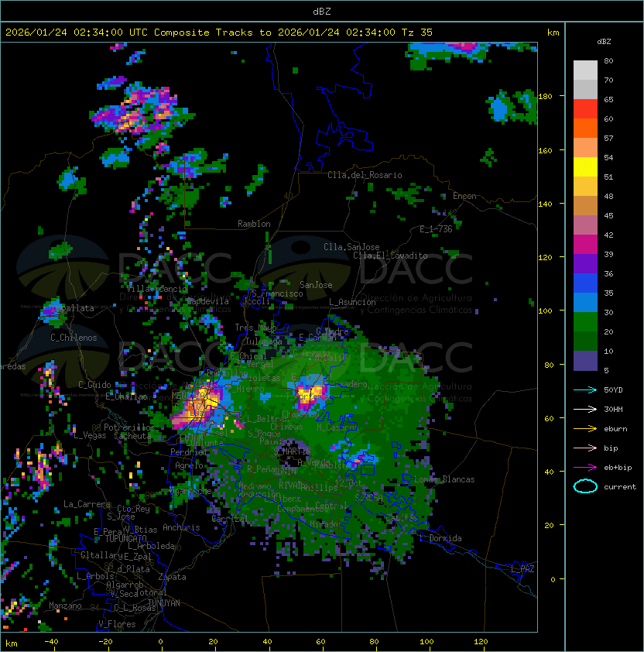Viewport: 644px width, 652px height.
Task: Click the 'eburn' legend label
Action: [615, 429]
